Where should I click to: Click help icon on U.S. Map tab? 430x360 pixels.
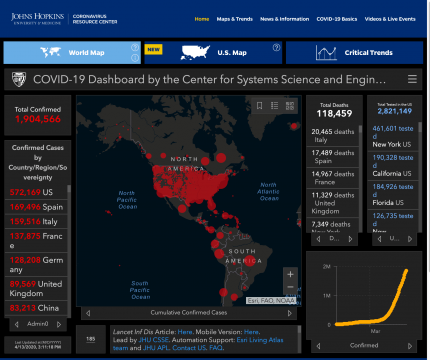pyautogui.click(x=276, y=47)
